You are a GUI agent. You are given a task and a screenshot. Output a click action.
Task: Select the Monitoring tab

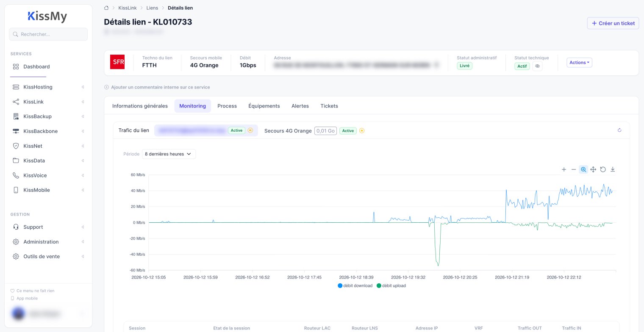pos(192,106)
